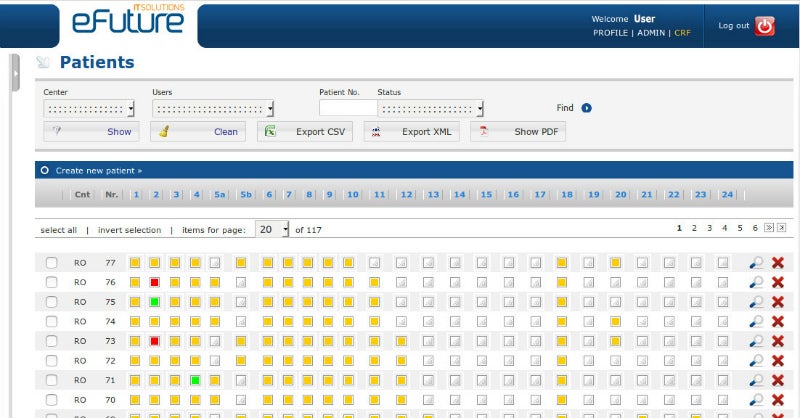Open the Center dropdown

[89, 108]
